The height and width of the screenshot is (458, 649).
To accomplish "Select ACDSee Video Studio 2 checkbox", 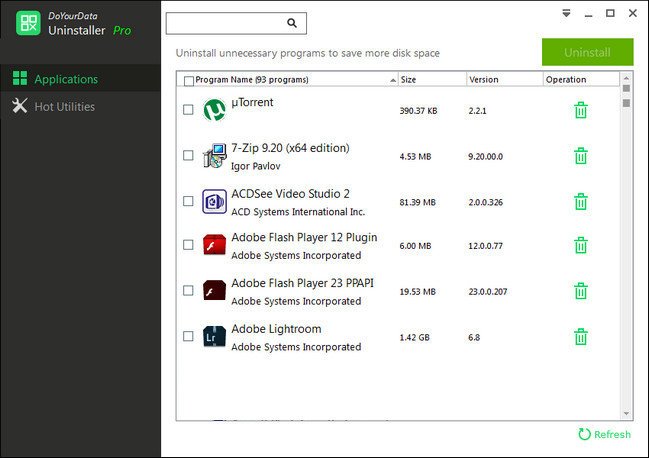I will click(188, 201).
